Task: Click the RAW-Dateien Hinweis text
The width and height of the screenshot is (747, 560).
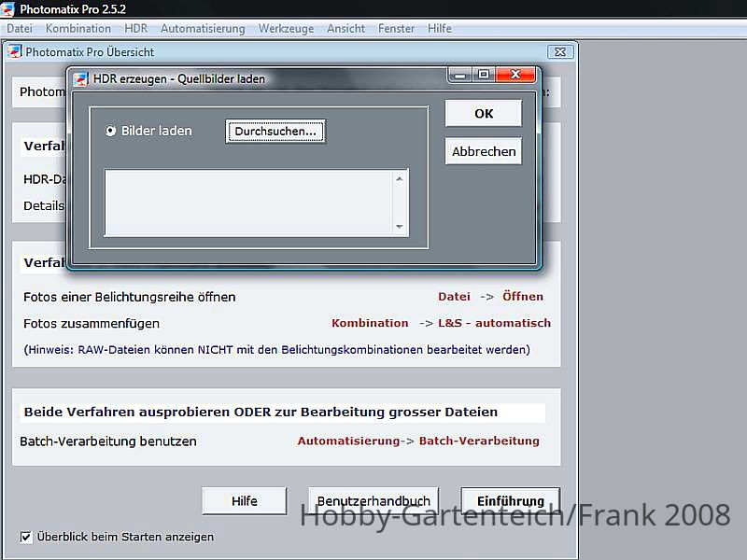Action: coord(276,350)
